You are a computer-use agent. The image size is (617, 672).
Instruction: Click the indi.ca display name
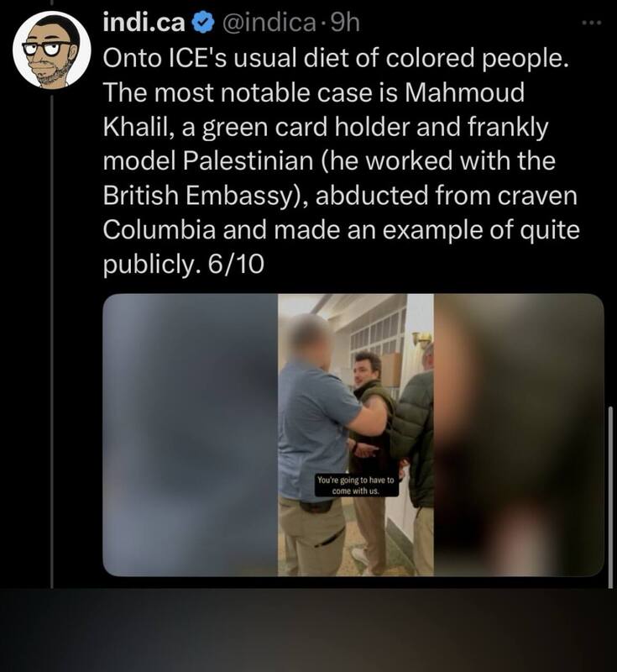tap(144, 24)
